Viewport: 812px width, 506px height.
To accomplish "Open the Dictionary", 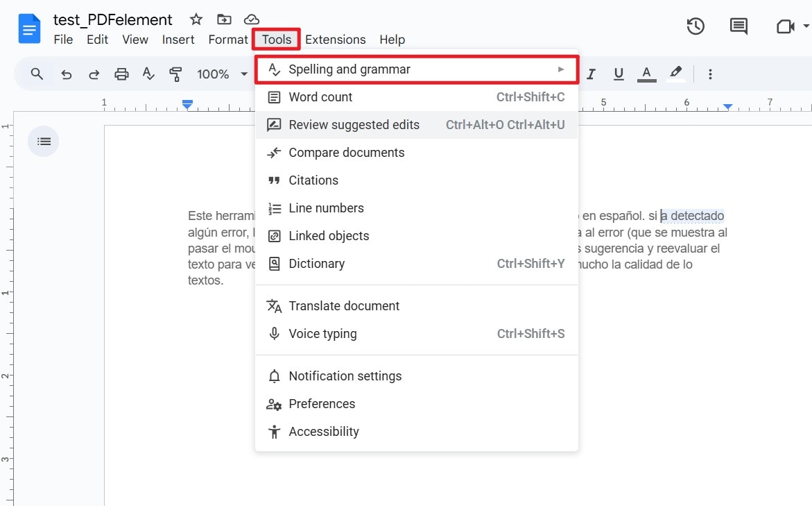I will [417, 263].
